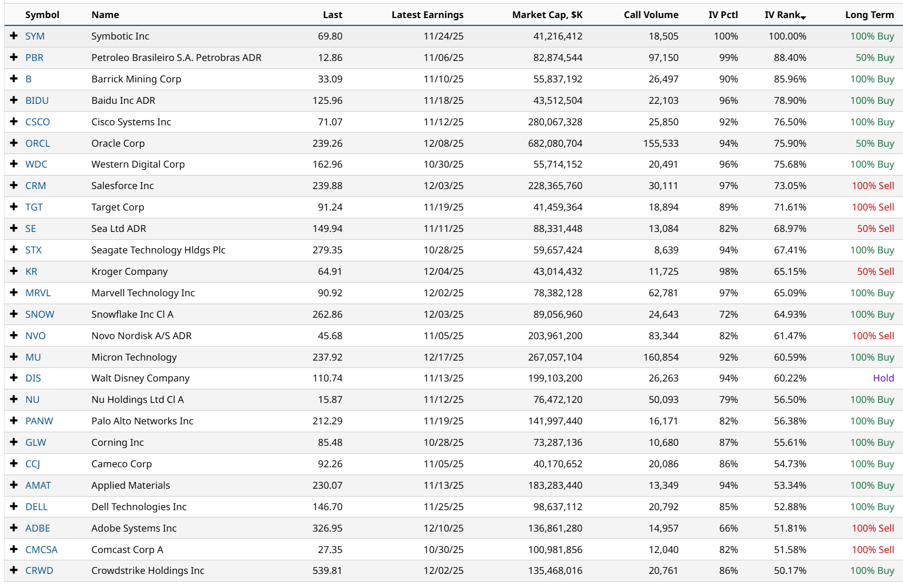Open the BIDU symbol link
903x588 pixels.
point(37,100)
